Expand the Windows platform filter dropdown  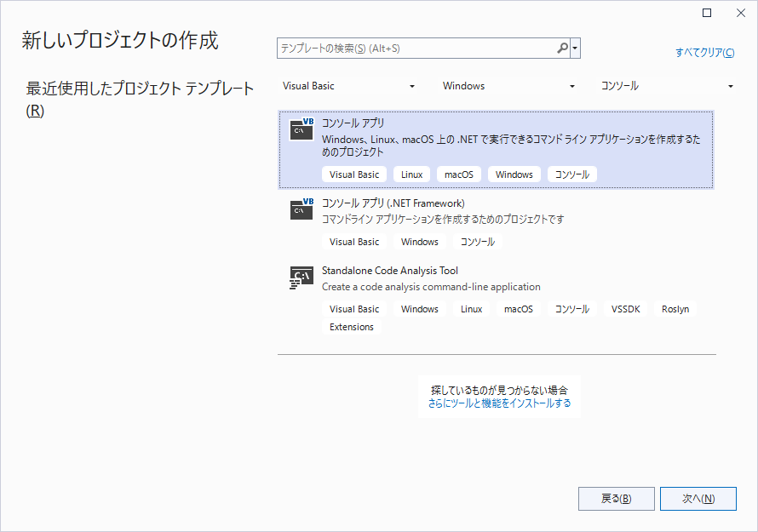pyautogui.click(x=508, y=86)
